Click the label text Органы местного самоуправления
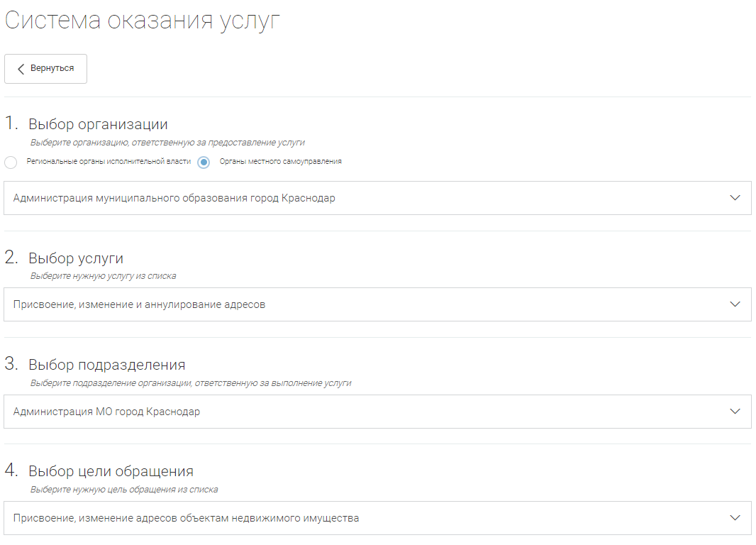This screenshot has width=756, height=545. (280, 162)
